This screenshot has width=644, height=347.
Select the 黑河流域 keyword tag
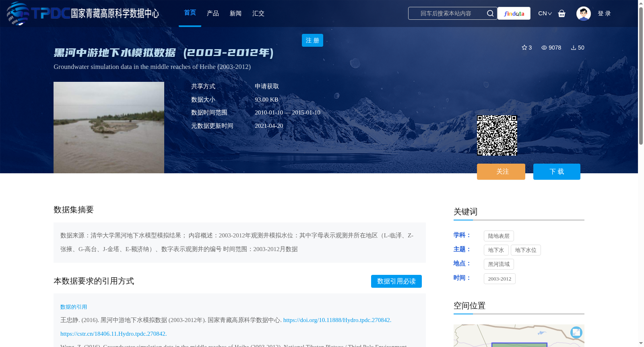[499, 264]
